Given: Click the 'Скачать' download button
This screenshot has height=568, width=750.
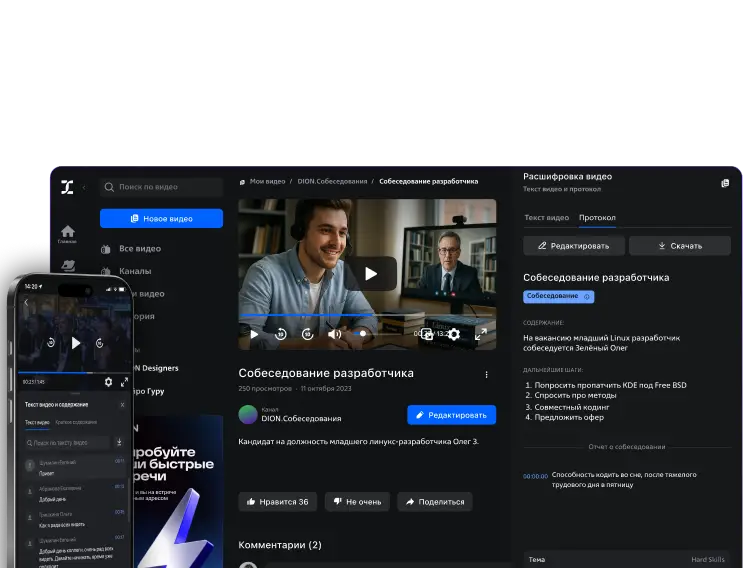Looking at the screenshot, I should pyautogui.click(x=680, y=246).
